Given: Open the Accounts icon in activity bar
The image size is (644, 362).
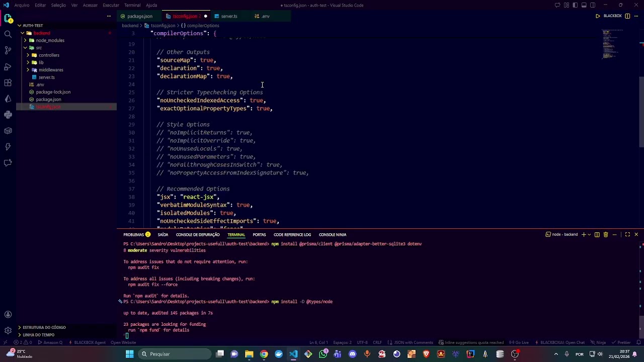Looking at the screenshot, I should (8, 315).
